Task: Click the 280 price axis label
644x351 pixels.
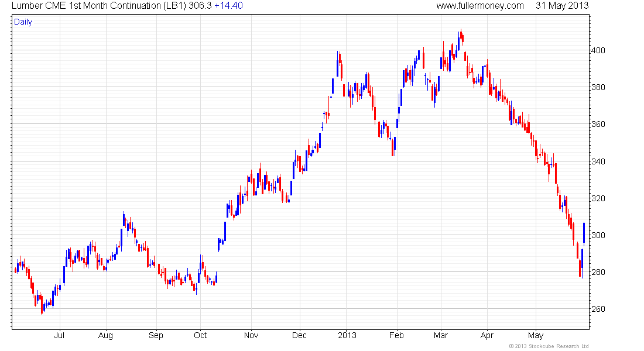Action: pyautogui.click(x=598, y=272)
